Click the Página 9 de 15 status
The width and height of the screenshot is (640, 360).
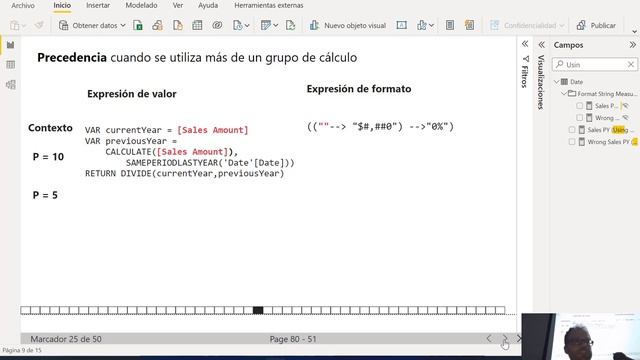pyautogui.click(x=22, y=350)
